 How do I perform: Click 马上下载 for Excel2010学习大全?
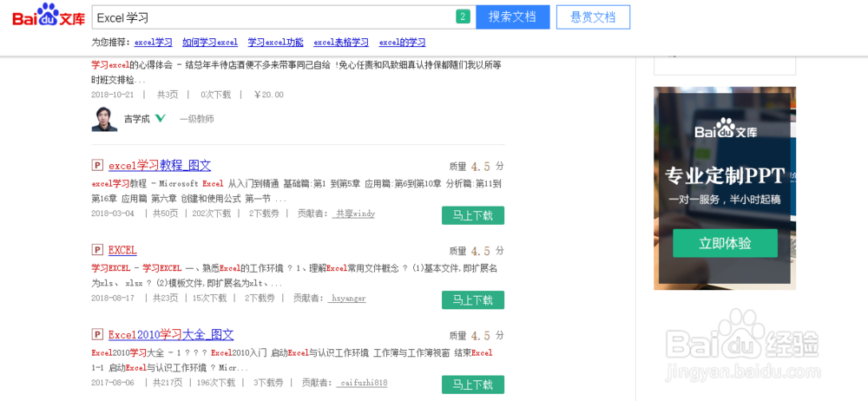473,385
